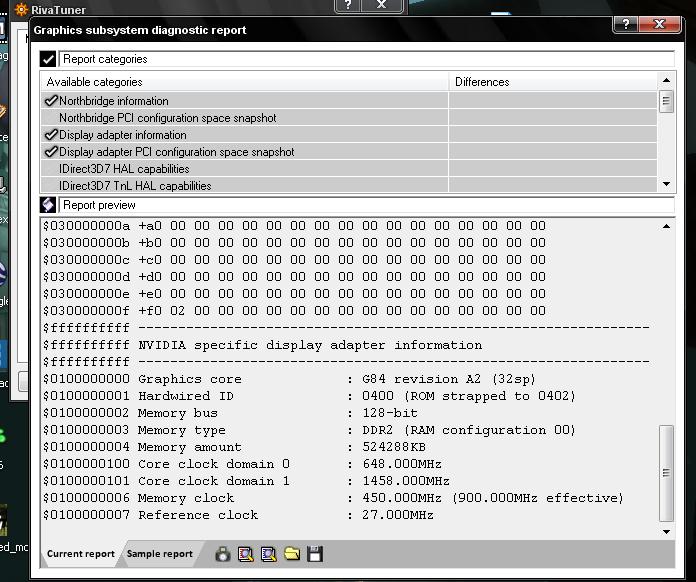The image size is (696, 582).
Task: Close the Graphics subsystem diagnostic report dialog
Action: pyautogui.click(x=660, y=24)
